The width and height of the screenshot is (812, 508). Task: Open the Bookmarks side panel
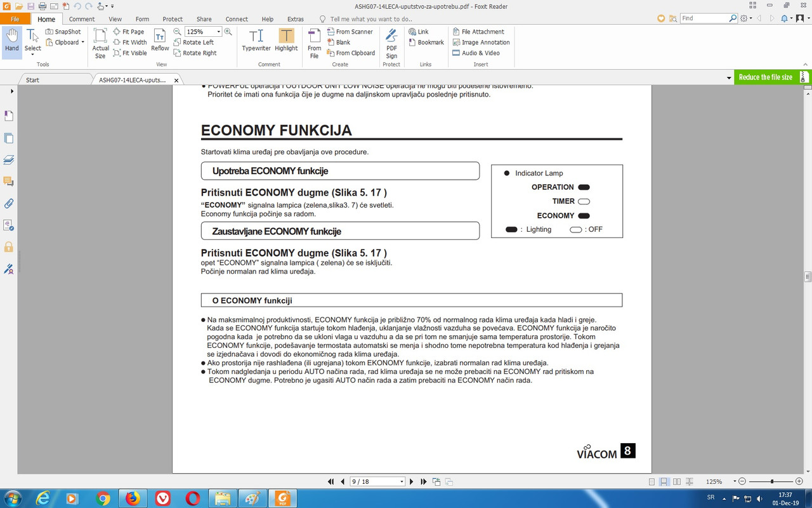tap(9, 116)
